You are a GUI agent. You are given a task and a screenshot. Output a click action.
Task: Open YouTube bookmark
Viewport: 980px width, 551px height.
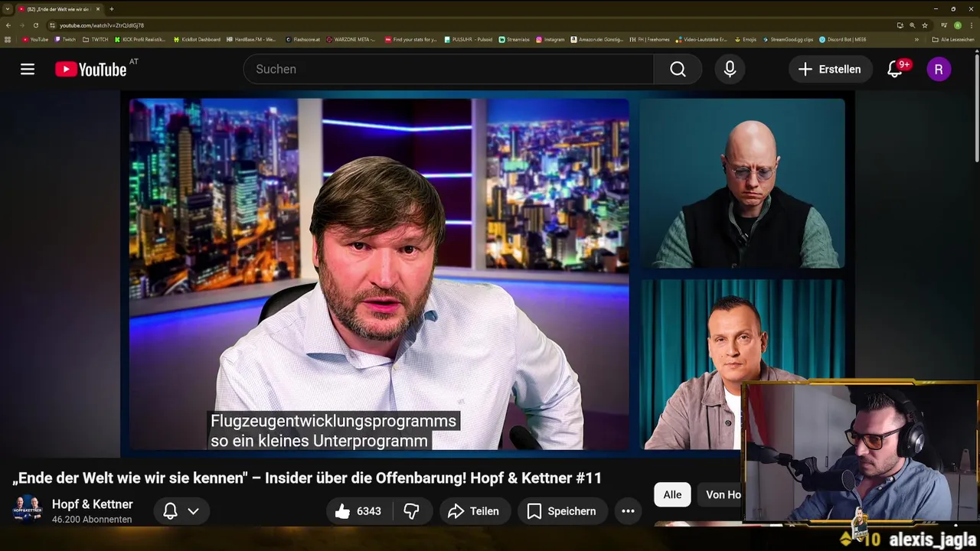pos(35,39)
